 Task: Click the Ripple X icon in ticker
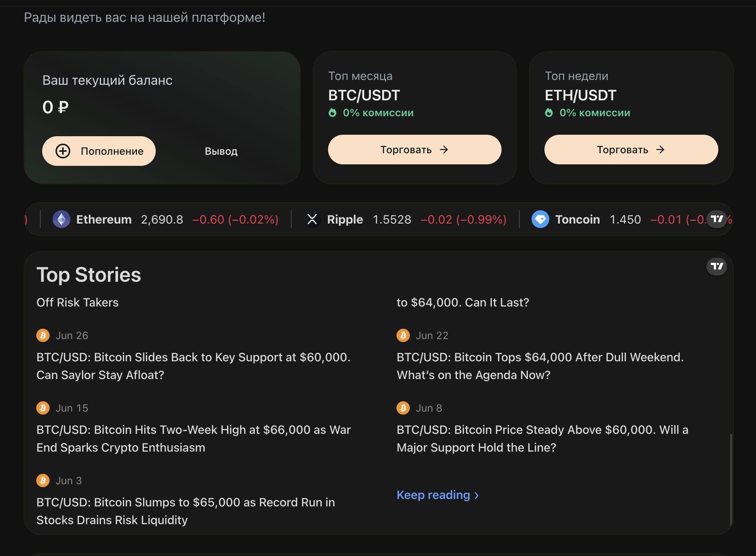click(312, 220)
